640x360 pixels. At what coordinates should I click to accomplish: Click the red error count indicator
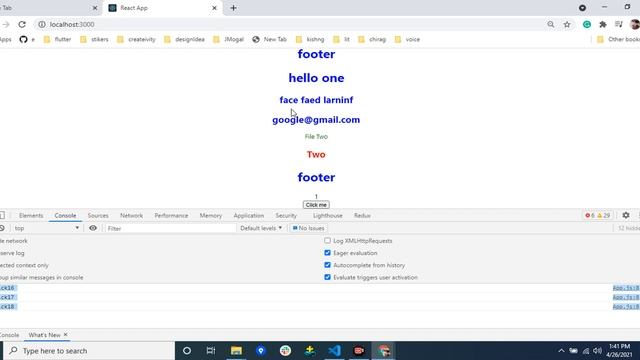(590, 216)
